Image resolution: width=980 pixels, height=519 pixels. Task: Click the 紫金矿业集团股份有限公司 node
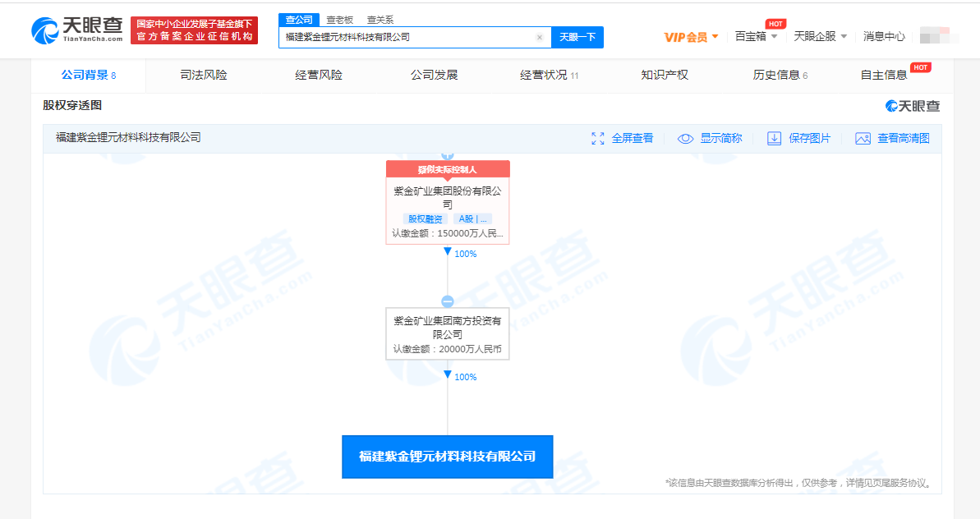click(x=448, y=202)
